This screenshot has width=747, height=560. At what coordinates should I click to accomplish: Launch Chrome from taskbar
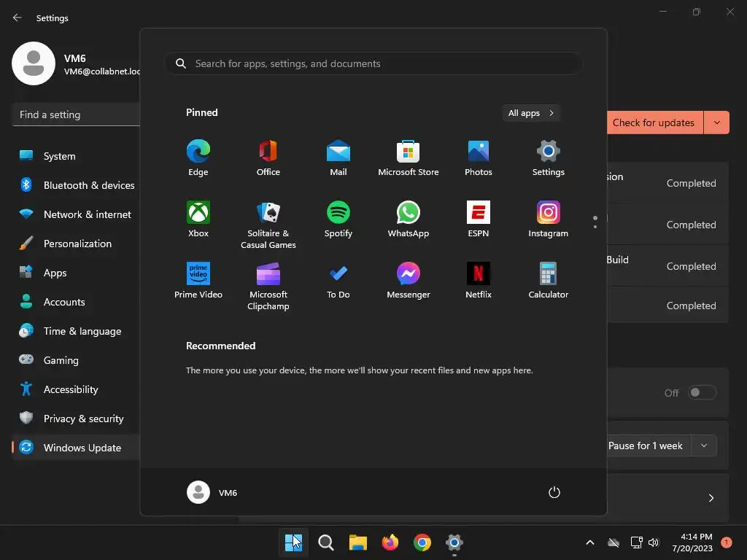coord(422,542)
